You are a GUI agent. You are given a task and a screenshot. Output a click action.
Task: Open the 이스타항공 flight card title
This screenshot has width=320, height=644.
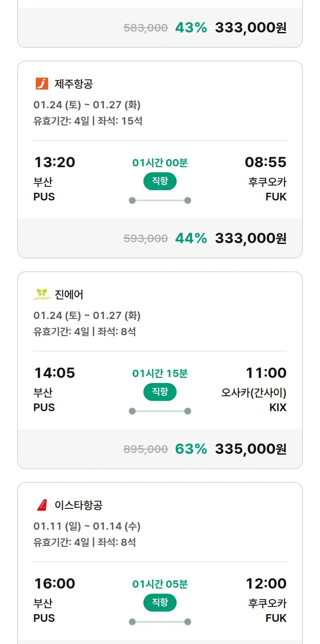coord(79,505)
